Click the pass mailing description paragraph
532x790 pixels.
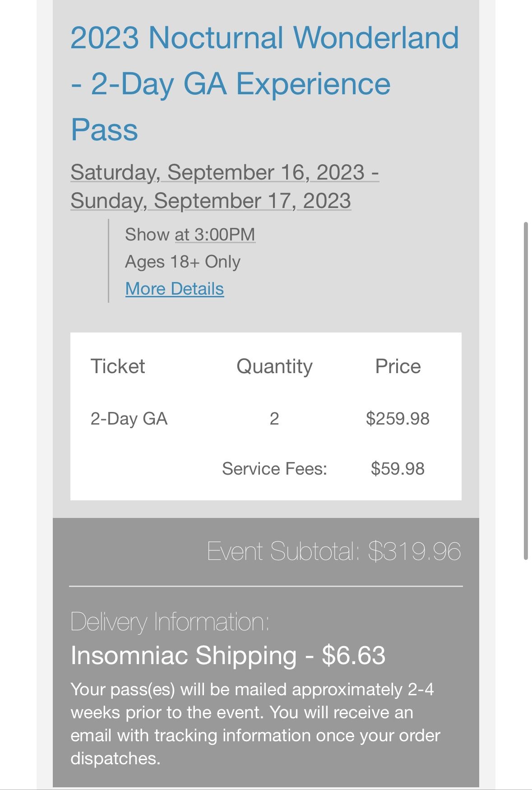pyautogui.click(x=255, y=724)
